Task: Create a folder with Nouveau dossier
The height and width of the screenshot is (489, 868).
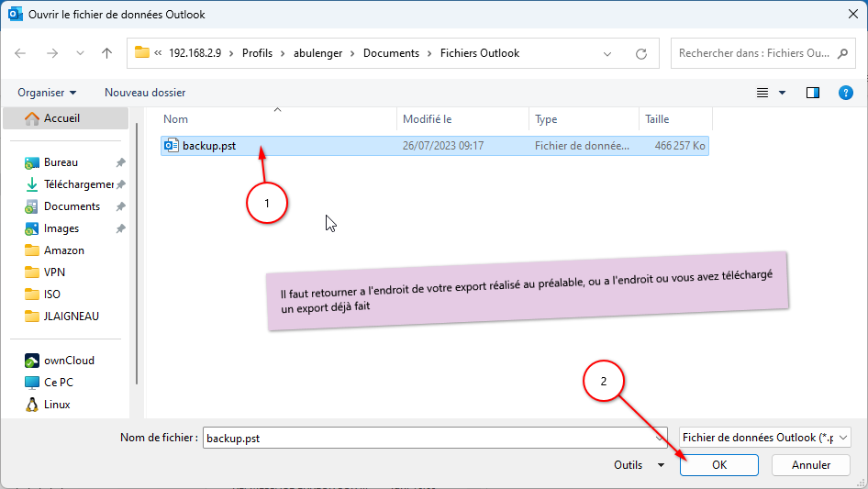Action: 145,93
